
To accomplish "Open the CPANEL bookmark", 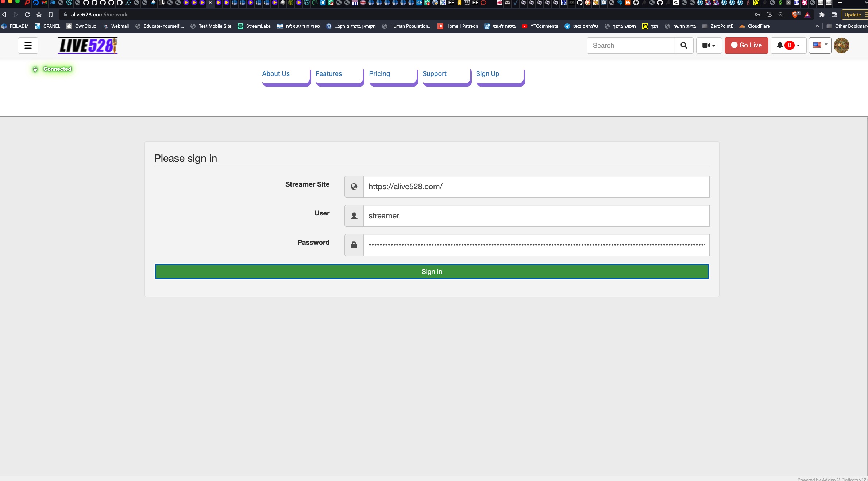I will click(47, 26).
